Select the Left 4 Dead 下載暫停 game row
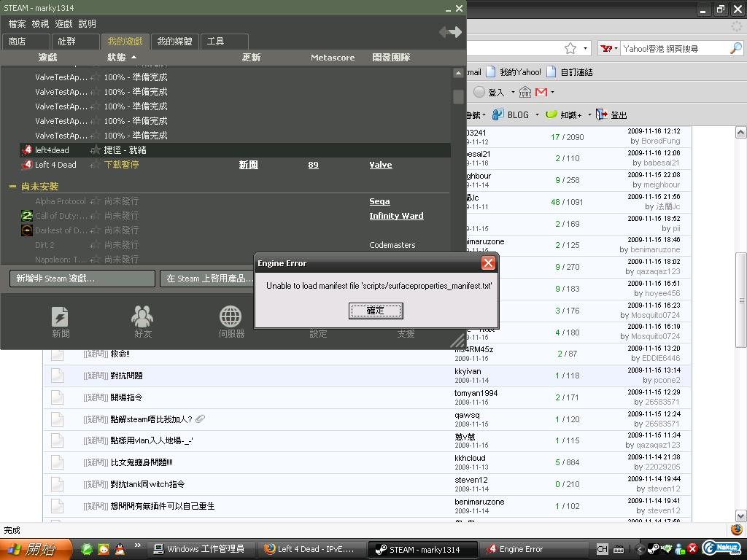The width and height of the screenshot is (747, 560). [235, 165]
